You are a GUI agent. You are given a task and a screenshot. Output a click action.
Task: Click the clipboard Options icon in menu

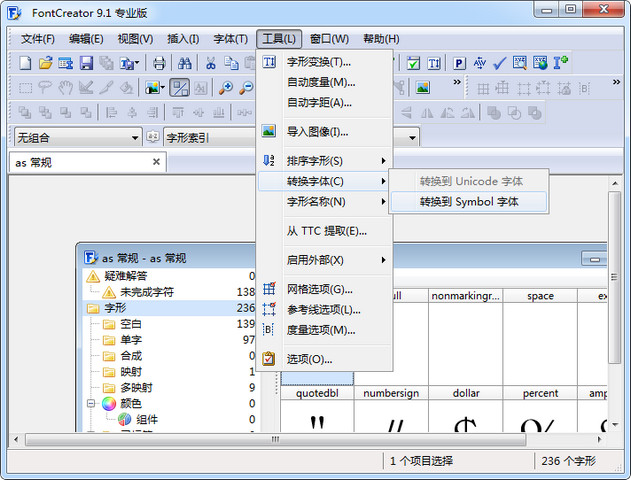(269, 358)
